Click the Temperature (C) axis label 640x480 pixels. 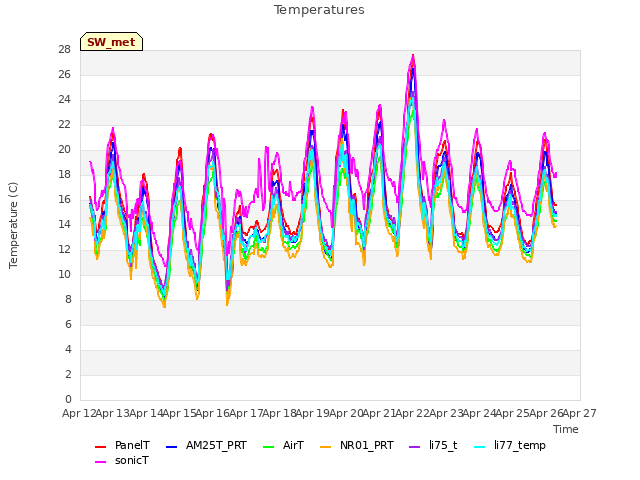13,225
